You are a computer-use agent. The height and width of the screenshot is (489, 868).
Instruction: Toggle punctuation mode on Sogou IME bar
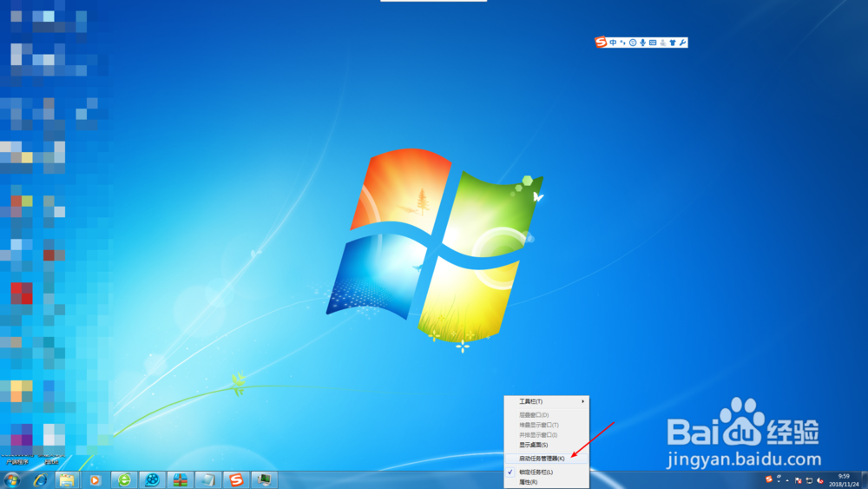pos(622,43)
